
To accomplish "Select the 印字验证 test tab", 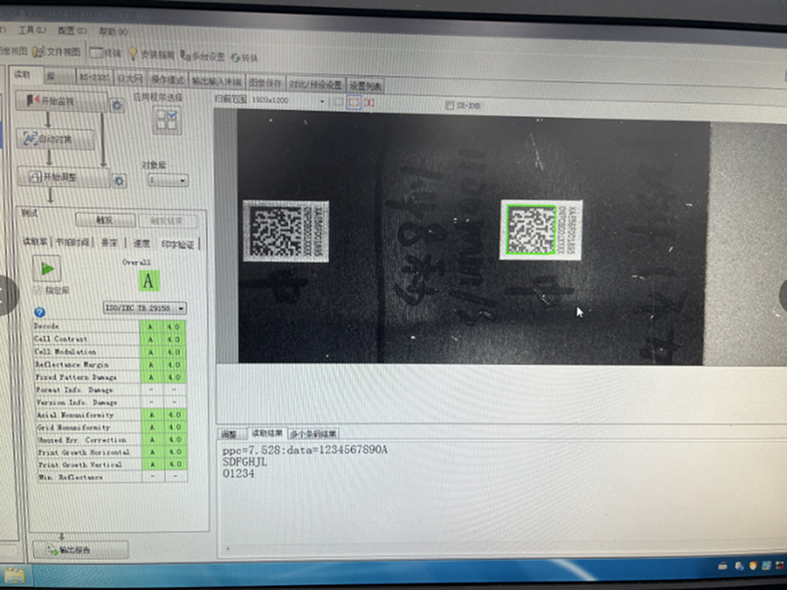I will 178,244.
